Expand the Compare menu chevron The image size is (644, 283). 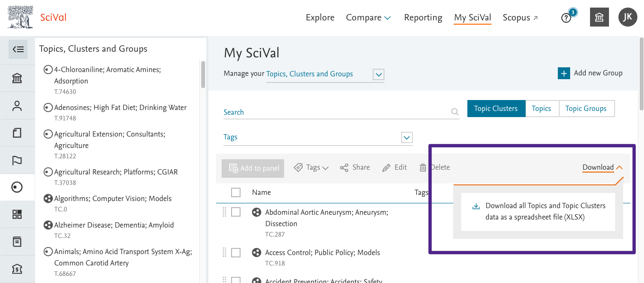pos(387,18)
